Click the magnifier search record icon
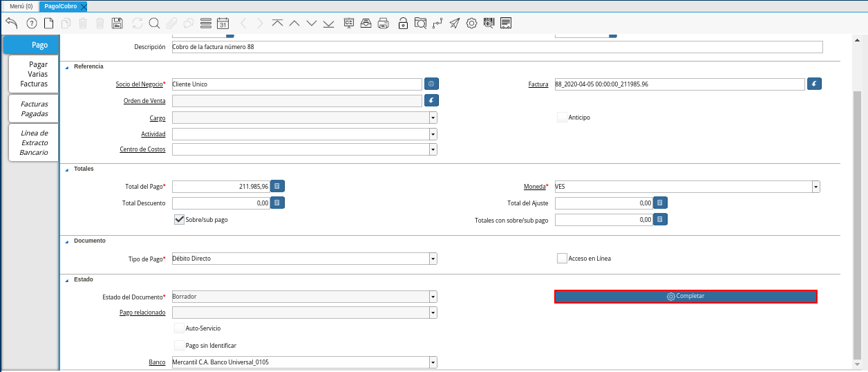 click(153, 23)
